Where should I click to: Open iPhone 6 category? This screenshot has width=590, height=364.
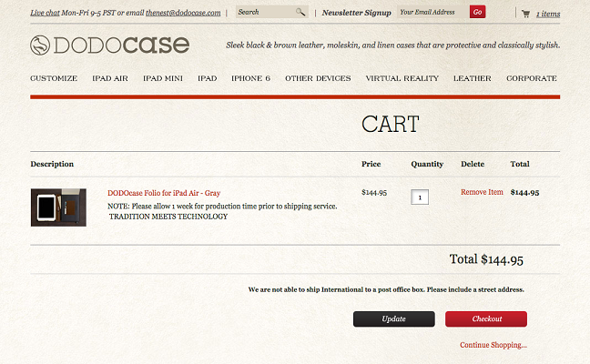(x=250, y=78)
